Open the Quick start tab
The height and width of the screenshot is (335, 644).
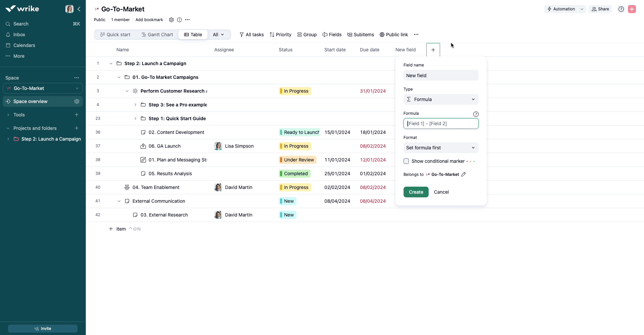pyautogui.click(x=115, y=35)
